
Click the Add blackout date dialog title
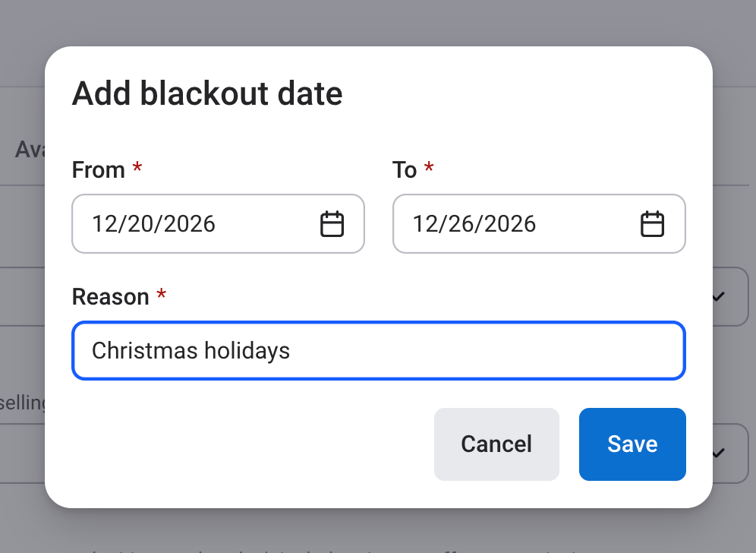[207, 94]
